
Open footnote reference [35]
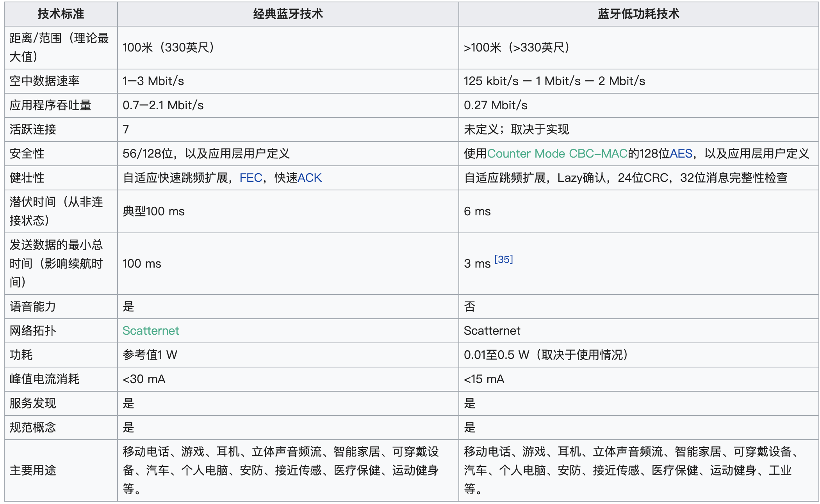(503, 259)
